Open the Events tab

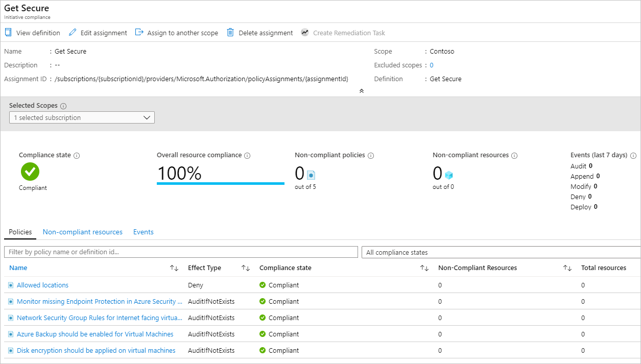click(x=143, y=232)
